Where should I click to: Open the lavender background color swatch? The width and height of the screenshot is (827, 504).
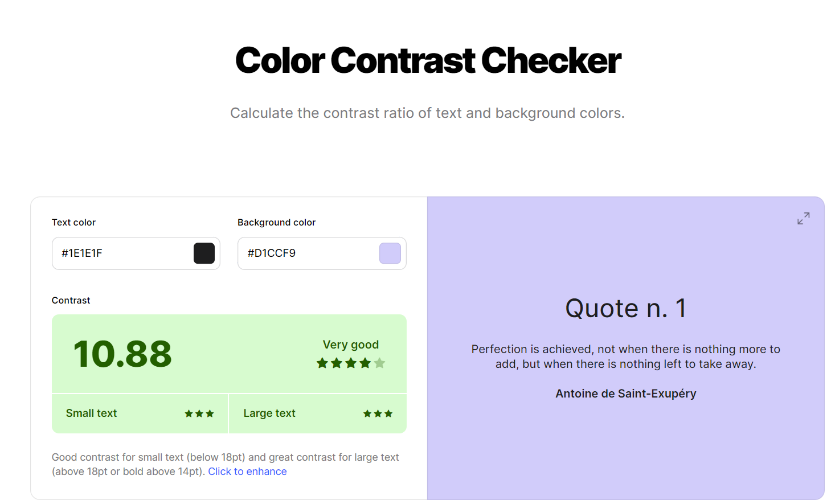[x=390, y=253]
